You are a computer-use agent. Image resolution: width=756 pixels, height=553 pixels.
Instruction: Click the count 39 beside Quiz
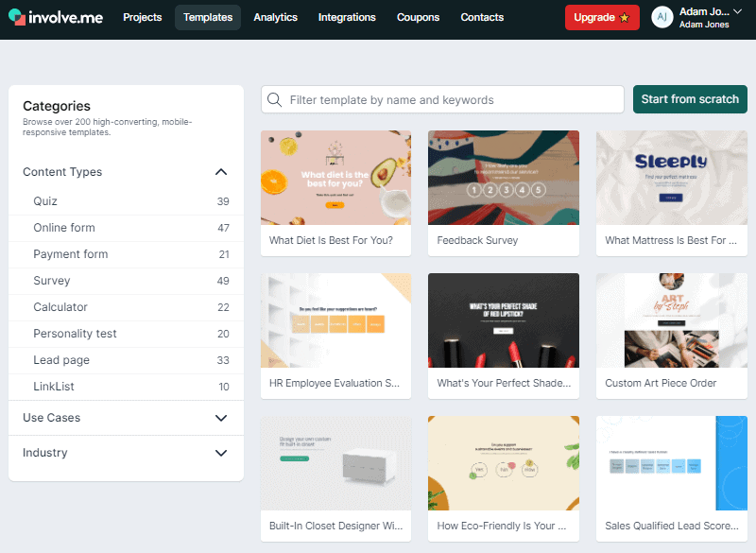pyautogui.click(x=223, y=201)
